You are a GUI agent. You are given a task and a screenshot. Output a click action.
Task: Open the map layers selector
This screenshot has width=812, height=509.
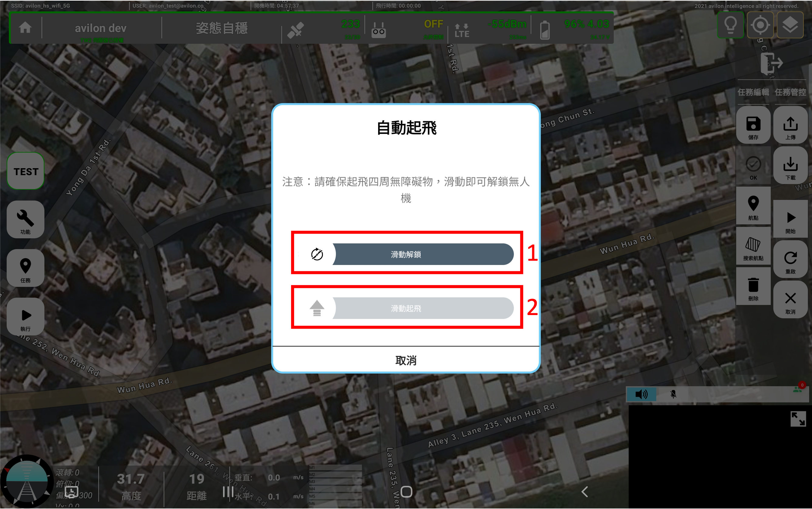(790, 25)
